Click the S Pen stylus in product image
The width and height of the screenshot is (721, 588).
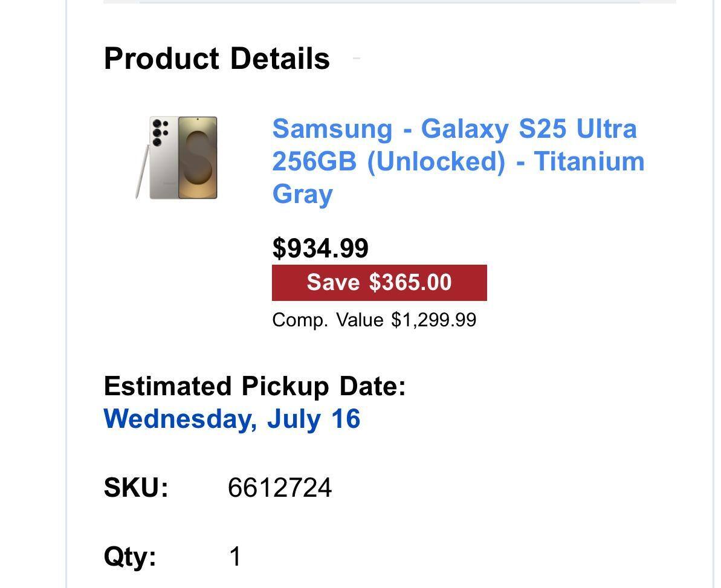142,173
